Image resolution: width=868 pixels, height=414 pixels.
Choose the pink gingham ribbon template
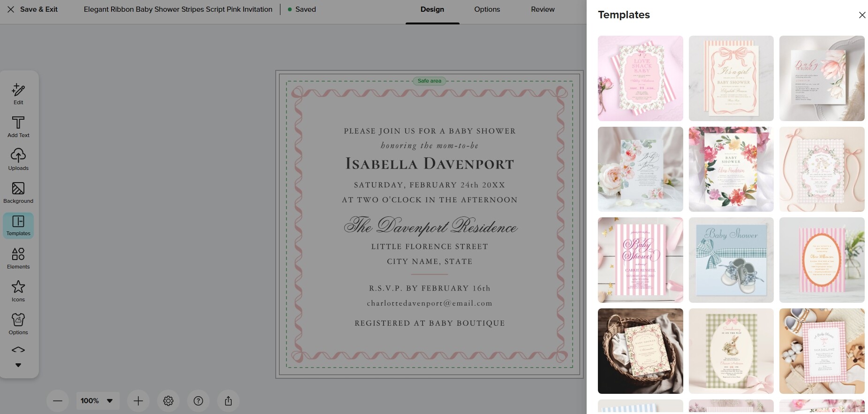pos(822,169)
